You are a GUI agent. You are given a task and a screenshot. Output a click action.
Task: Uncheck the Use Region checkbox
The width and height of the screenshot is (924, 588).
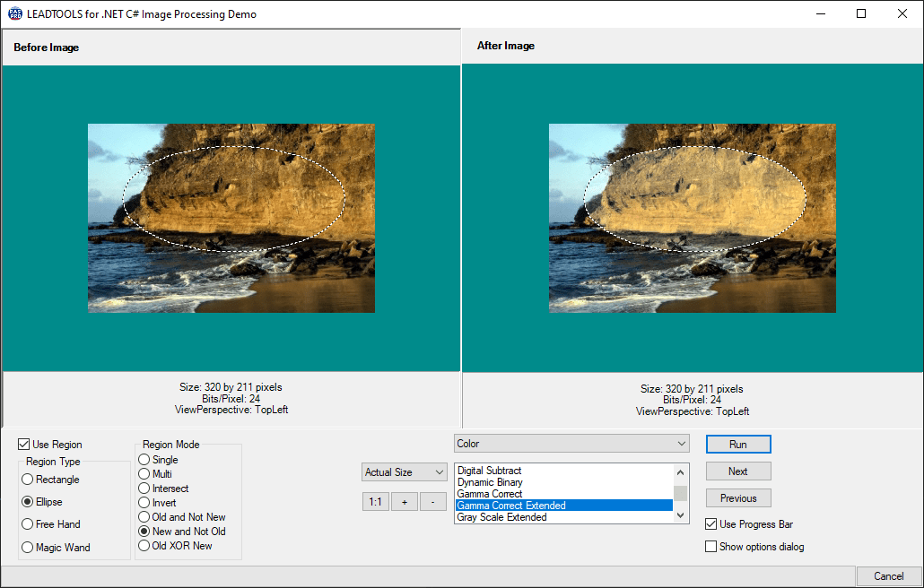(x=22, y=445)
